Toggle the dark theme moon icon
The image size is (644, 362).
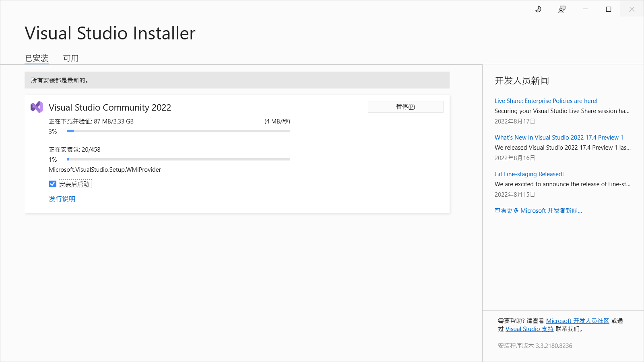[x=538, y=9]
